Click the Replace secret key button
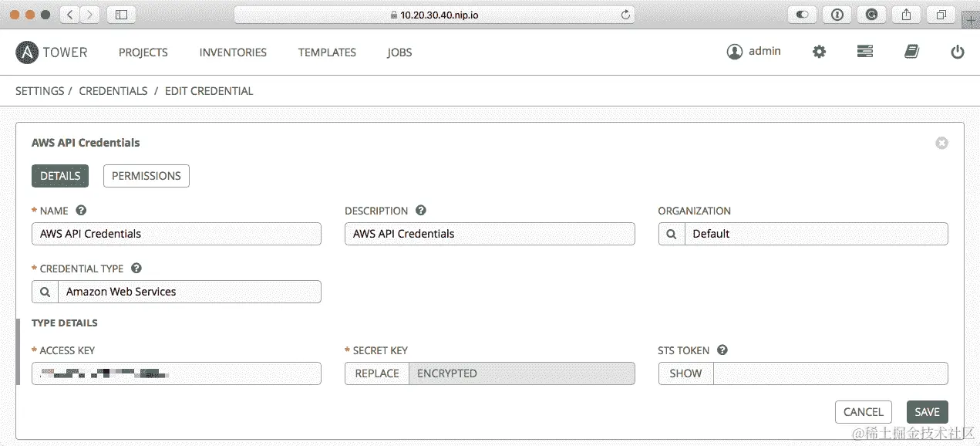Image resolution: width=980 pixels, height=446 pixels. pyautogui.click(x=377, y=373)
